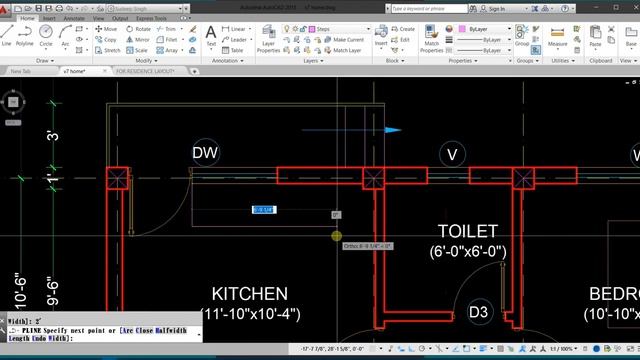Open the Measure utility
640x360 pixels.
click(x=558, y=36)
